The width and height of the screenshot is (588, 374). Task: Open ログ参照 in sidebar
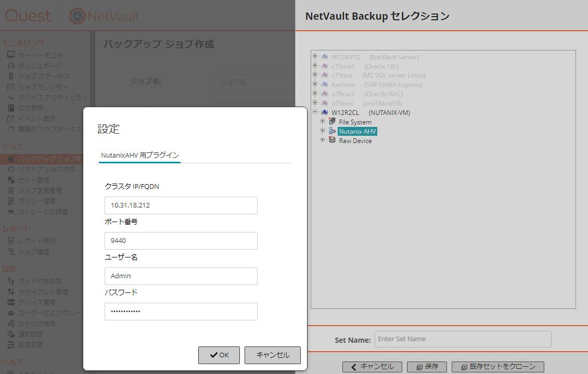(31, 108)
